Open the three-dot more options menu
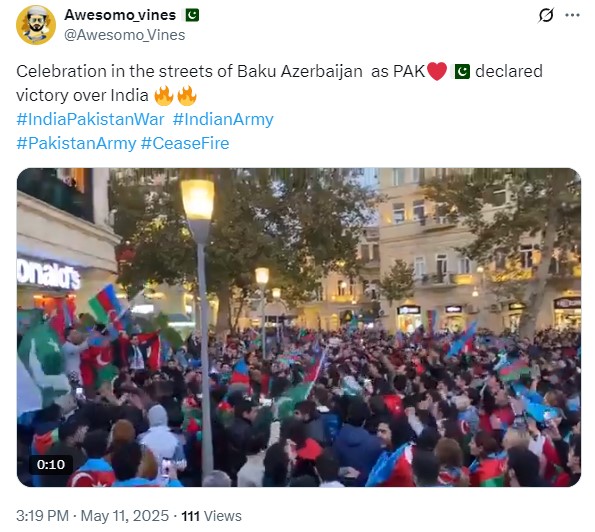 [x=572, y=15]
